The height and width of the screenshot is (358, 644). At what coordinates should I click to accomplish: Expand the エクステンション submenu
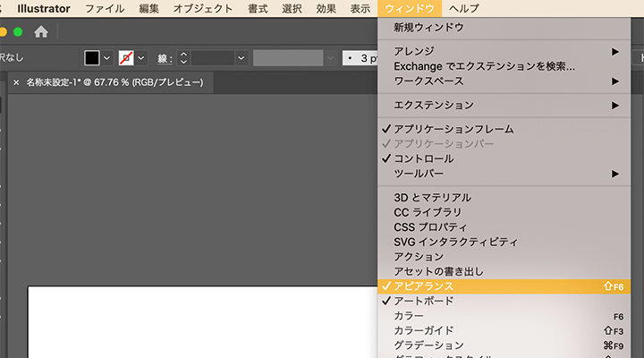(x=504, y=106)
